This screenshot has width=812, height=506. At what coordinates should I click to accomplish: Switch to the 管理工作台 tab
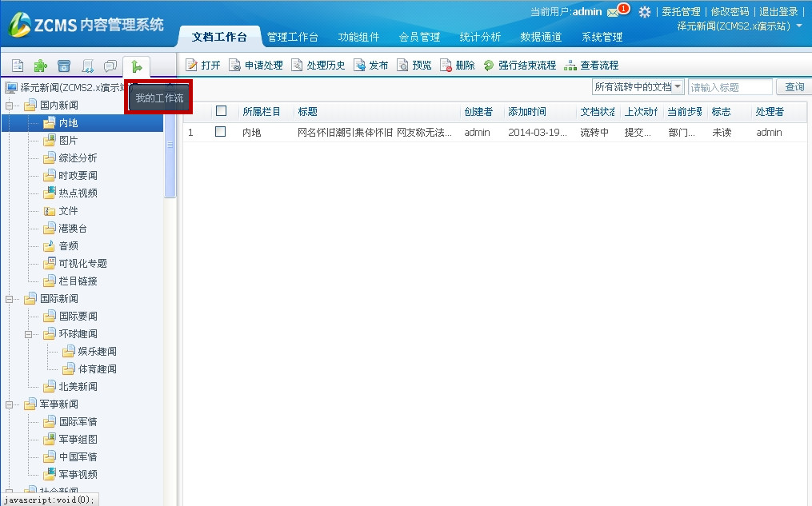tap(293, 37)
